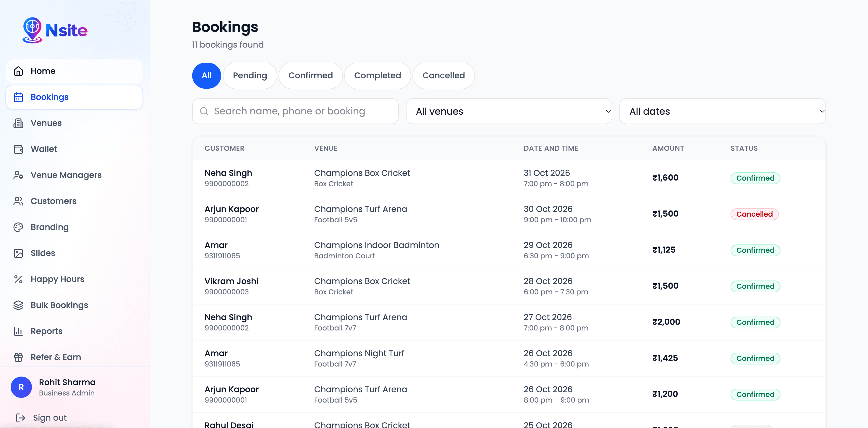This screenshot has width=868, height=428.
Task: Open Bulk Bookings section
Action: 74,305
